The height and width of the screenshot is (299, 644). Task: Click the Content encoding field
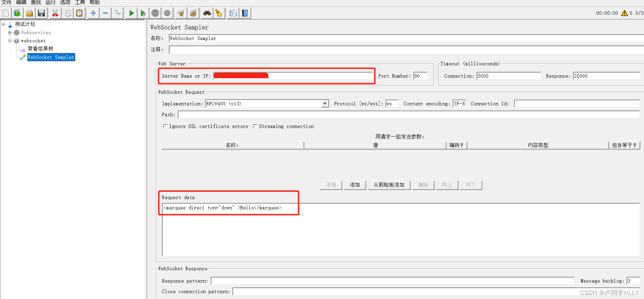point(459,104)
